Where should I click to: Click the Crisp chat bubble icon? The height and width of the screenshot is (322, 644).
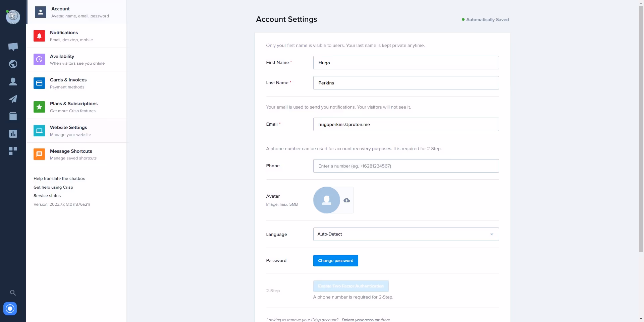coord(10,309)
